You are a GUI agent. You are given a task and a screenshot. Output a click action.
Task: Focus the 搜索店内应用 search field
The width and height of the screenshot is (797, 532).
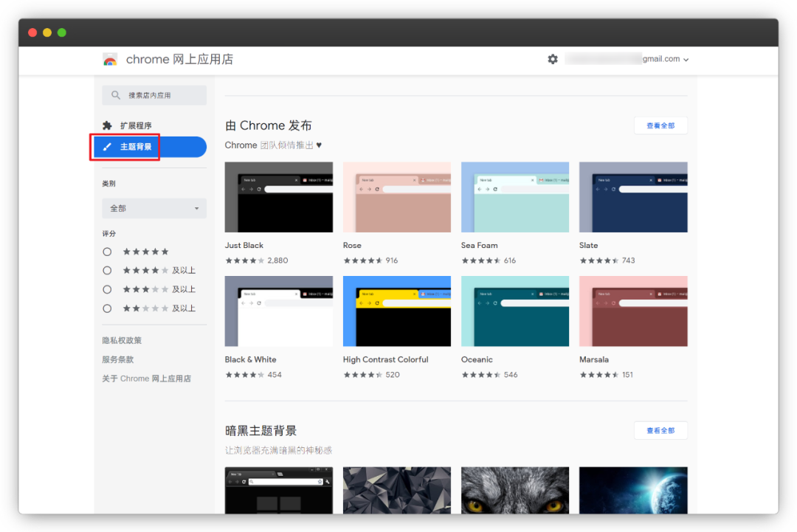(x=154, y=95)
